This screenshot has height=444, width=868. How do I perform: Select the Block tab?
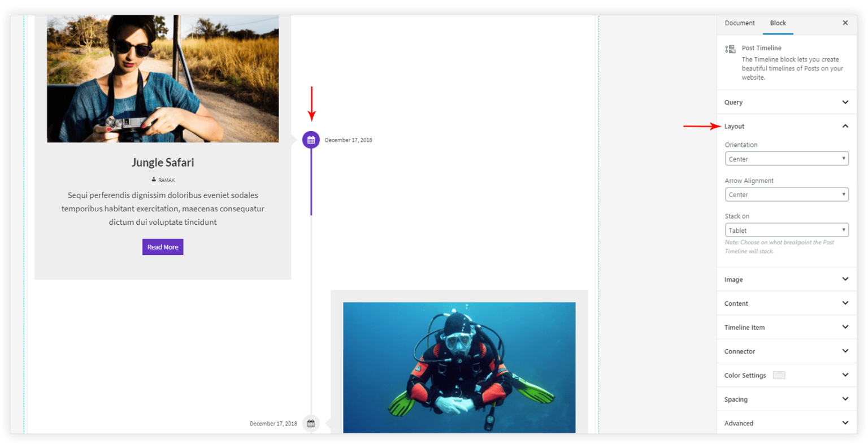pyautogui.click(x=778, y=23)
